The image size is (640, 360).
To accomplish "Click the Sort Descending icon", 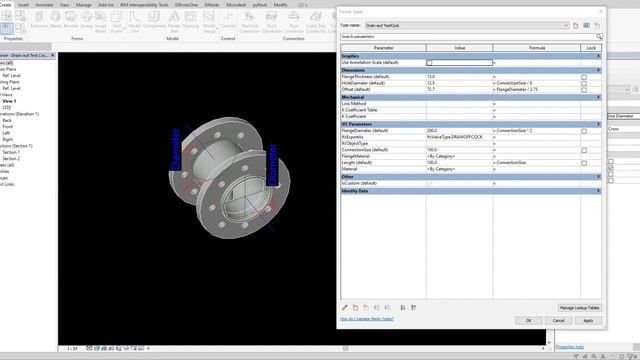I will tap(413, 307).
